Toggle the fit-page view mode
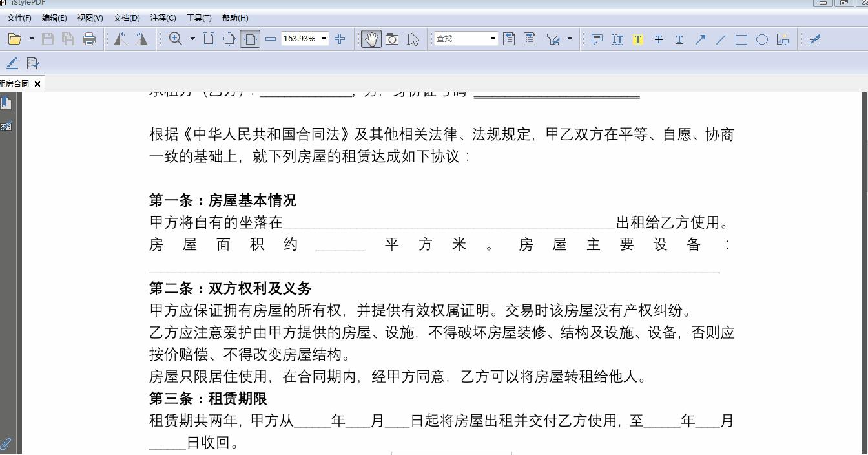This screenshot has width=868, height=455. point(209,39)
